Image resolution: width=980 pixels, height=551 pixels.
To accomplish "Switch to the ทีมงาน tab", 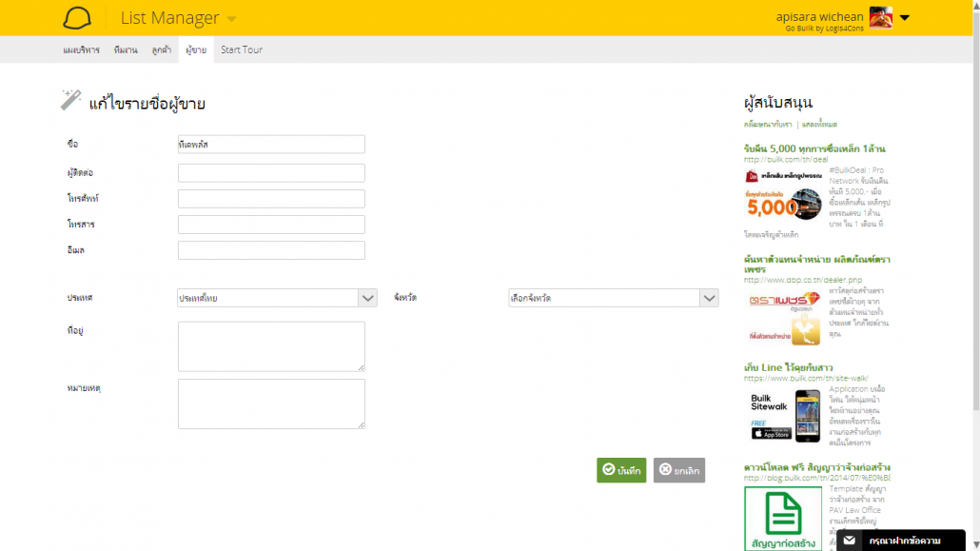I will [x=126, y=50].
